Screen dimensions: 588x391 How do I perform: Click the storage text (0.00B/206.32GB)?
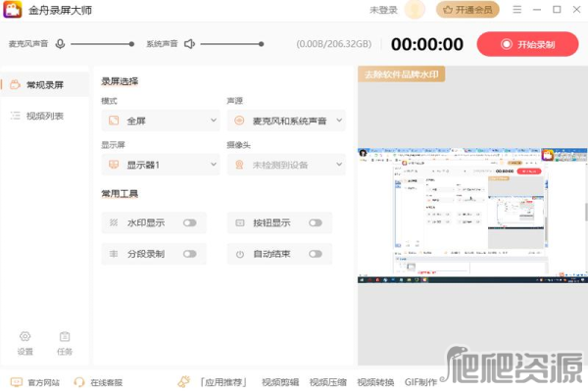334,44
